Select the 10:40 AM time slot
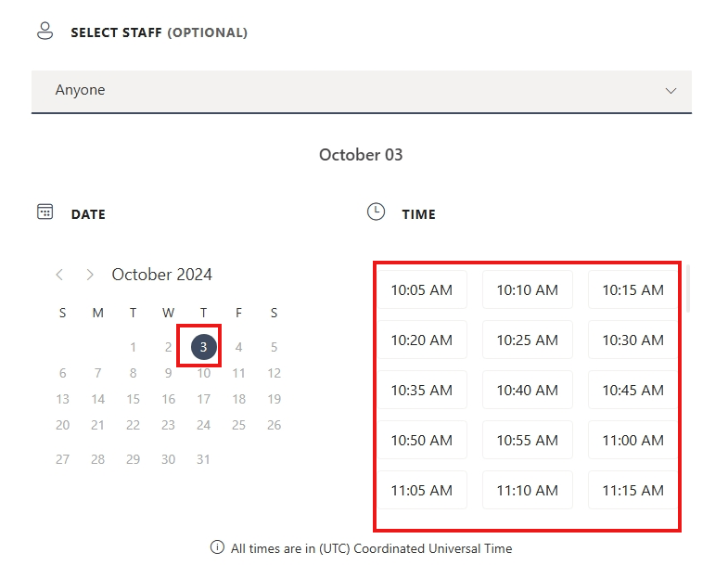Screen dimensions: 728x565 [x=528, y=390]
